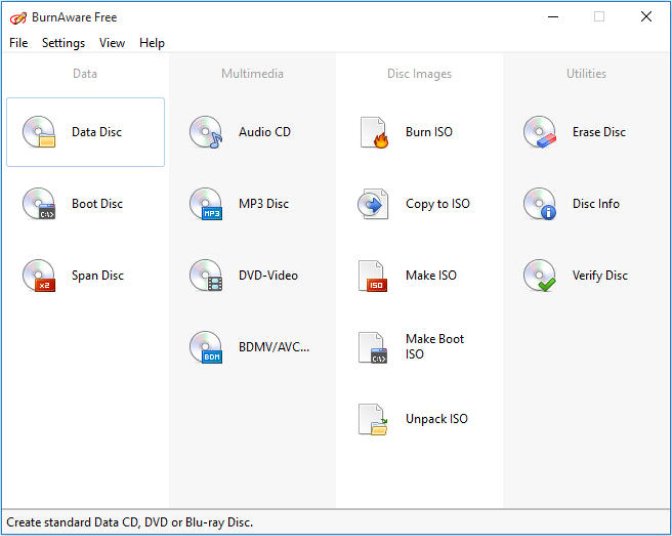Open the View menu

[x=112, y=43]
